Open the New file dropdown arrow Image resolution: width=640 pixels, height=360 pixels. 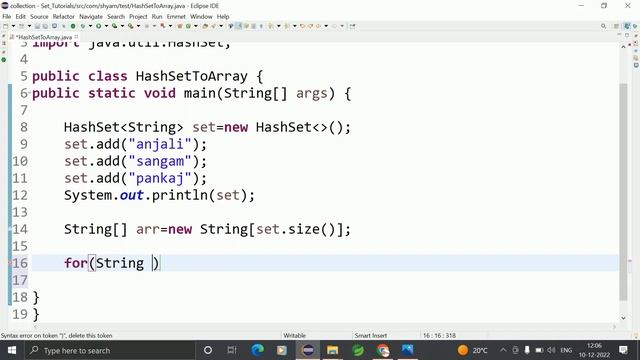13,26
